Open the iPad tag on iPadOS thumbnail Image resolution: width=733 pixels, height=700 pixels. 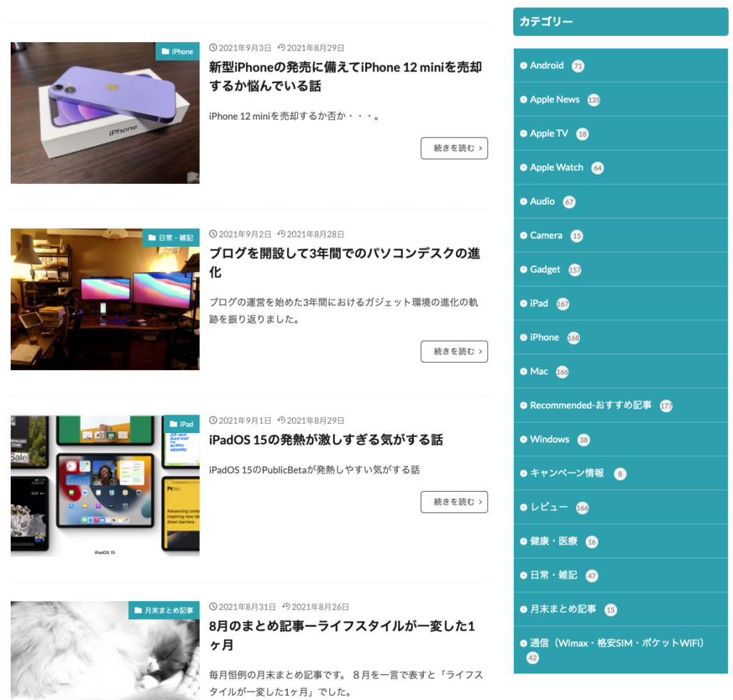(x=181, y=424)
